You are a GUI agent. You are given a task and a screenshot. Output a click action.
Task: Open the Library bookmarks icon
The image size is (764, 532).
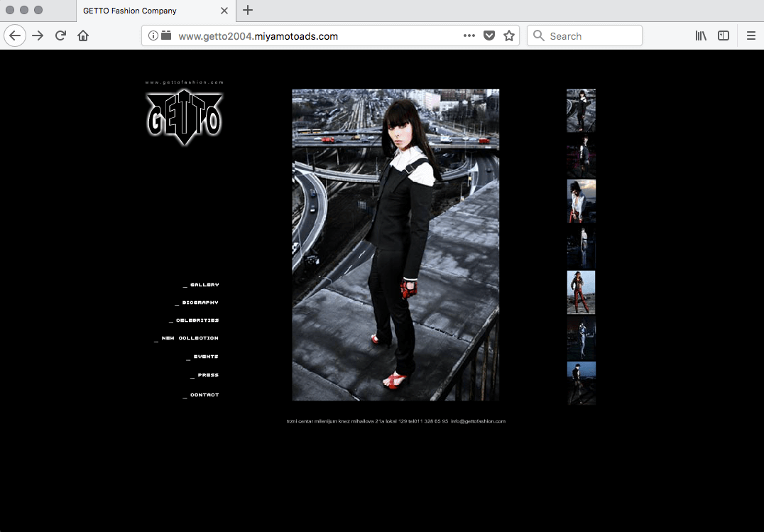pos(701,36)
